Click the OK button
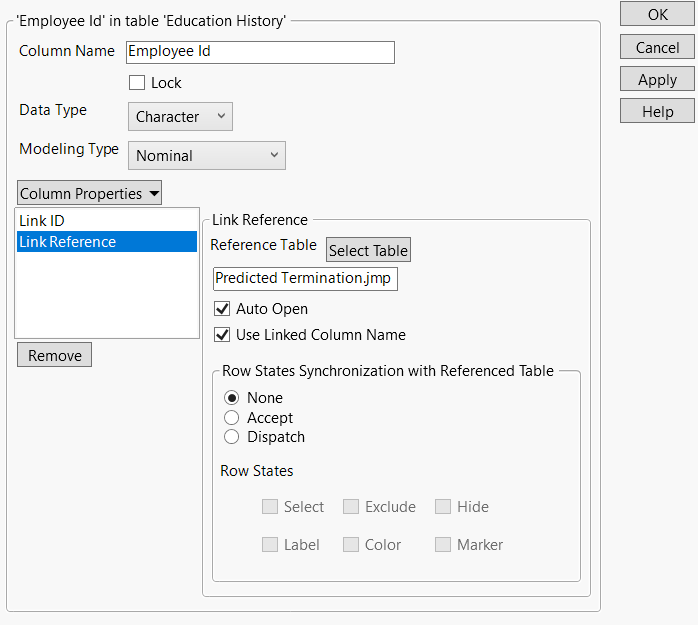Image resolution: width=698 pixels, height=625 pixels. tap(657, 15)
